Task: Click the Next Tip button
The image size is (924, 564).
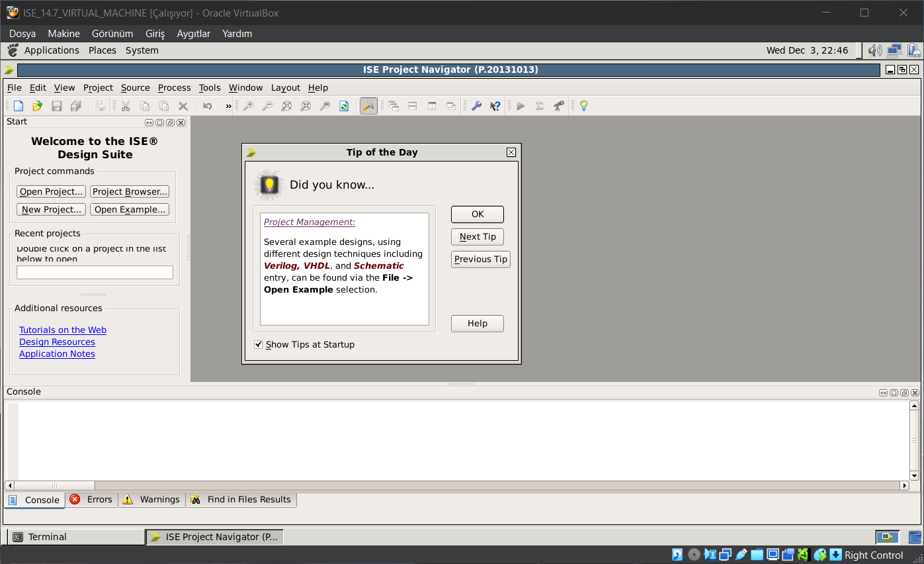Action: [478, 237]
